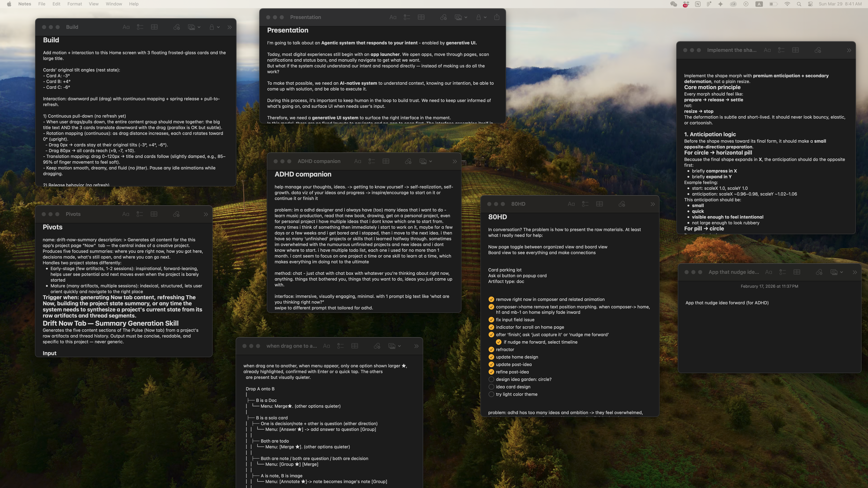Image resolution: width=868 pixels, height=488 pixels.
Task: Tick the 'try light color theme' checkbox
Action: [x=491, y=394]
